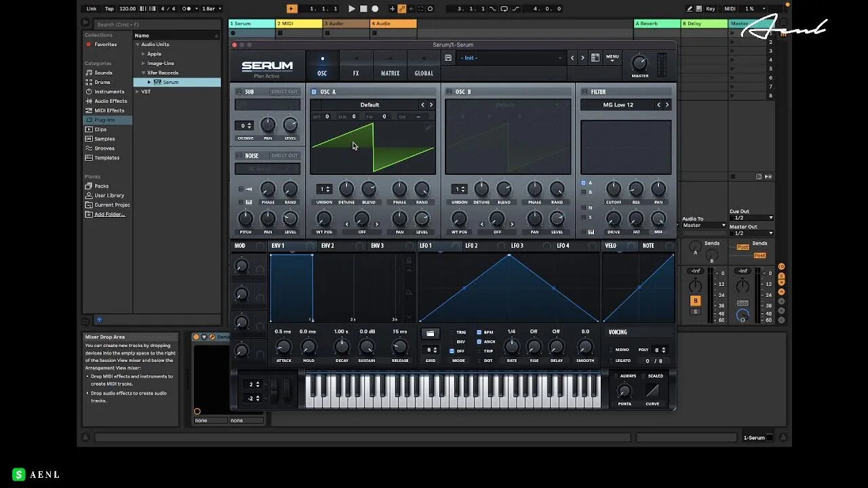This screenshot has width=868, height=488.
Task: Enable the OSC B switch
Action: pos(449,91)
